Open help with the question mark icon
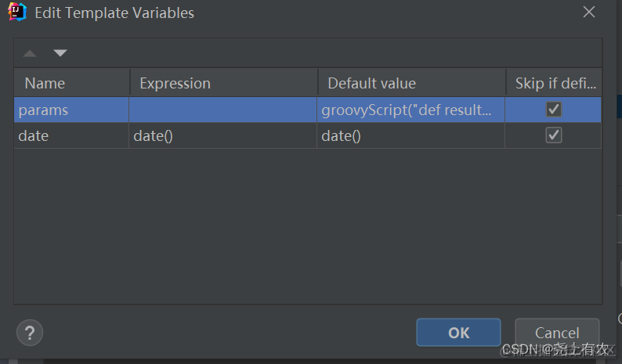The image size is (622, 364). pos(30,333)
